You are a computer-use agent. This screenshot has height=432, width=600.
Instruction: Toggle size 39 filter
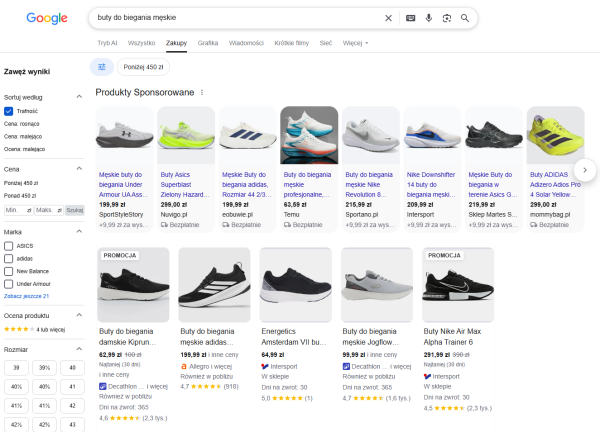[x=16, y=368]
